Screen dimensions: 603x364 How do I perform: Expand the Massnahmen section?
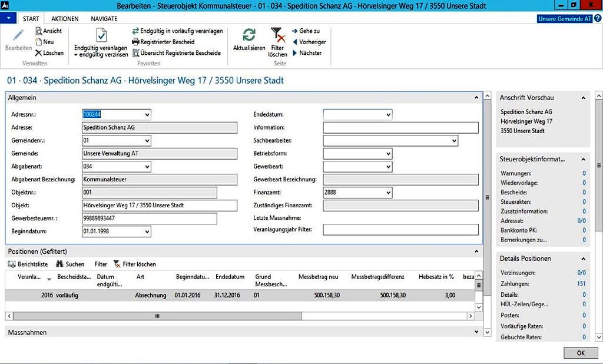476,332
